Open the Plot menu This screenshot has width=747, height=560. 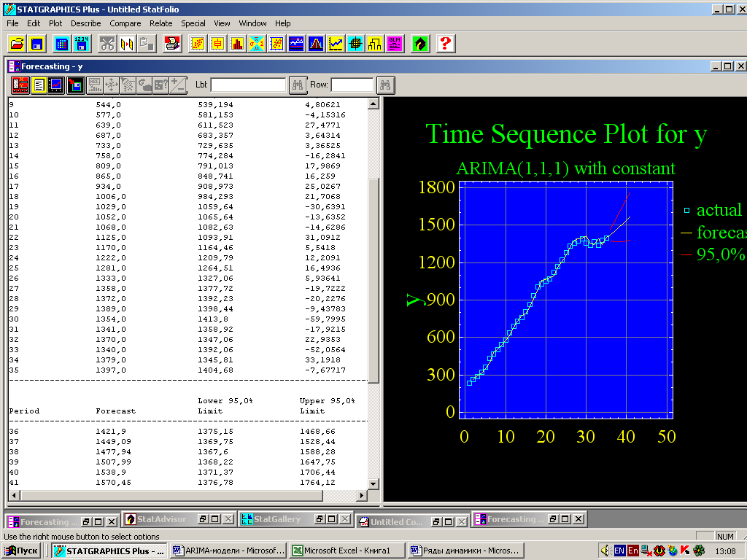tap(55, 23)
